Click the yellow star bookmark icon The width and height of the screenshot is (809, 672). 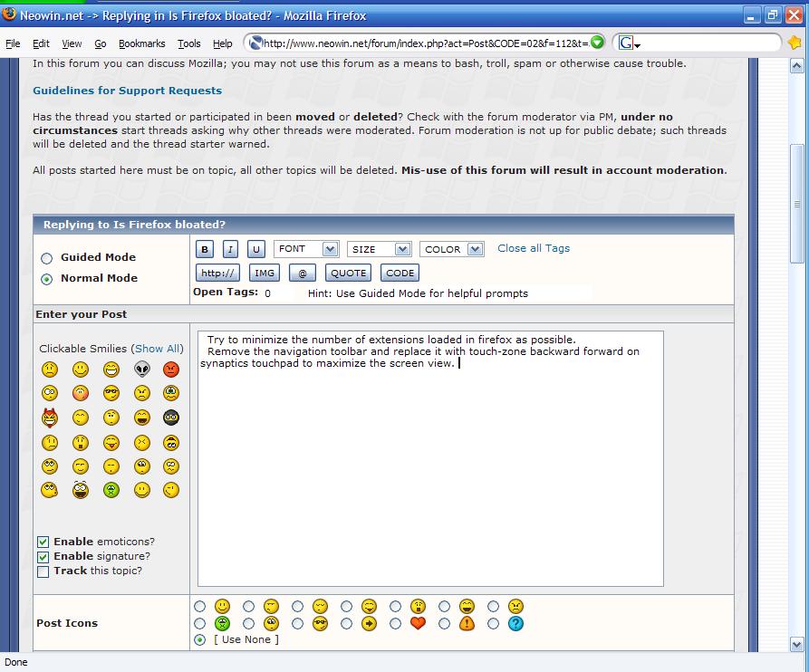pyautogui.click(x=795, y=43)
